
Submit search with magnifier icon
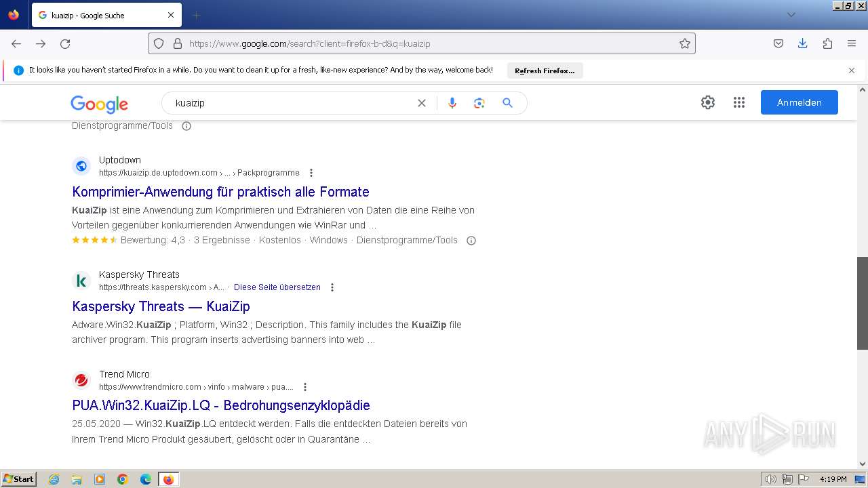(507, 103)
